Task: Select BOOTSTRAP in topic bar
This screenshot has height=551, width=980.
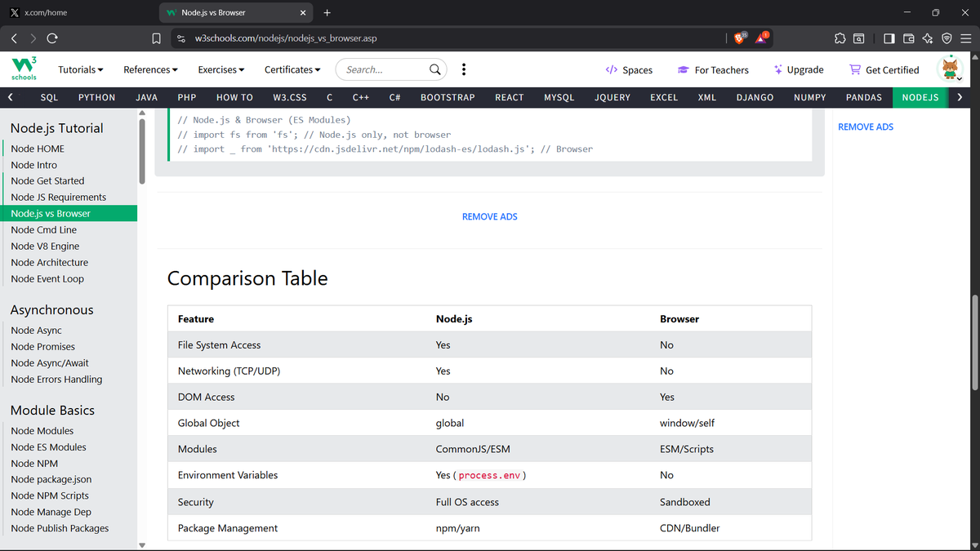Action: [x=448, y=97]
